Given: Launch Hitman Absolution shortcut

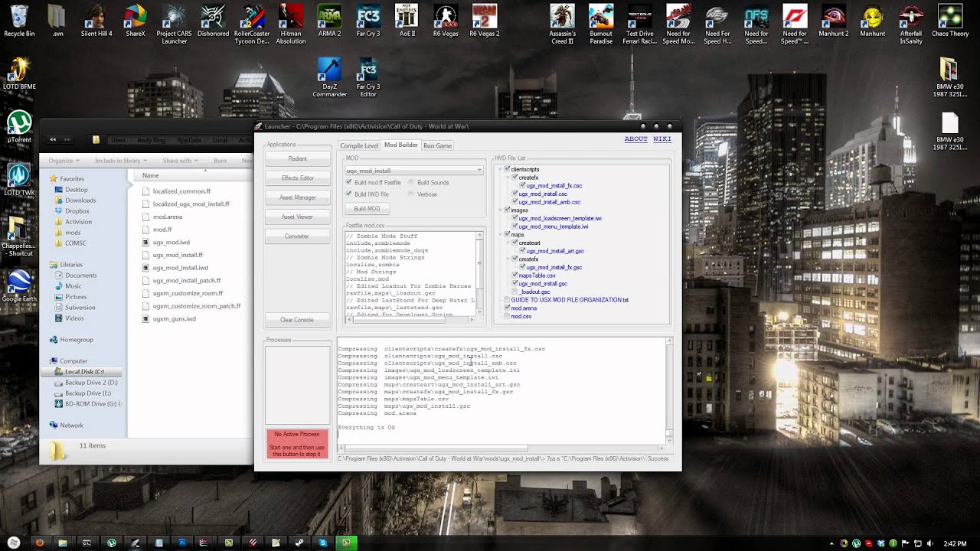Looking at the screenshot, I should click(291, 24).
